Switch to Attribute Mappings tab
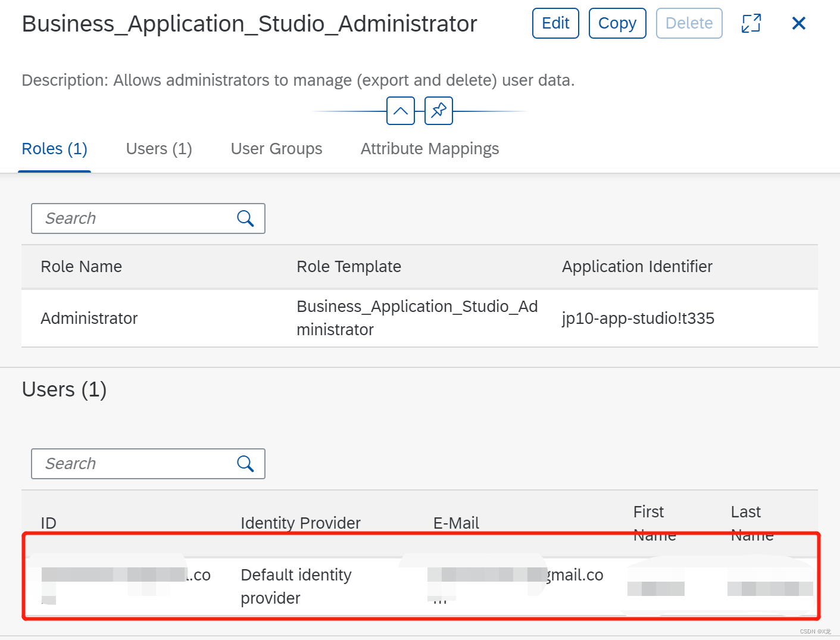Image resolution: width=840 pixels, height=640 pixels. tap(429, 149)
